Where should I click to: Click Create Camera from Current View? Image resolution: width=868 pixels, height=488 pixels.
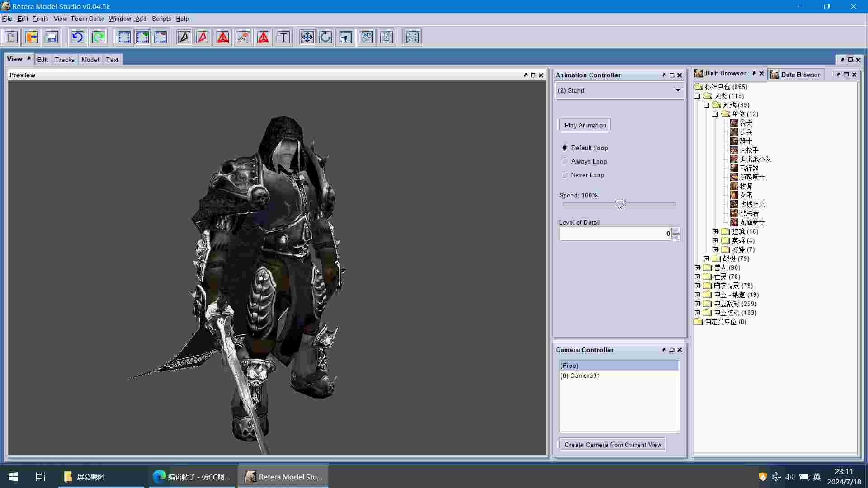coord(613,445)
